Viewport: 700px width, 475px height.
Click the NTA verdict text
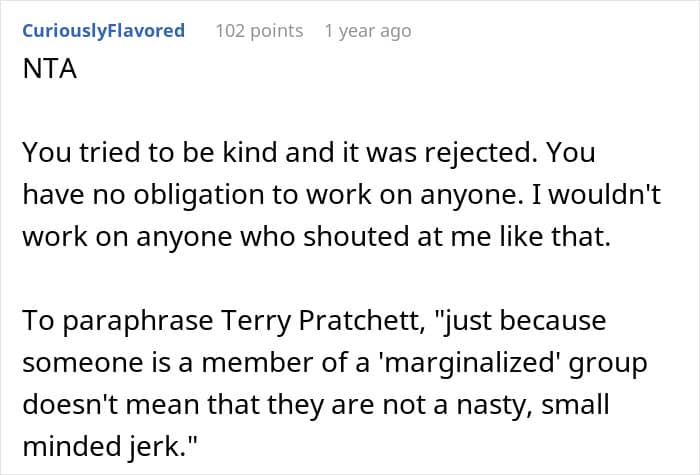(46, 73)
